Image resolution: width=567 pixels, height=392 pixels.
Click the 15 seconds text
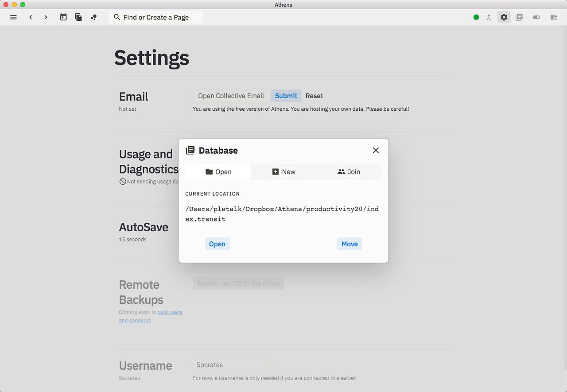(x=132, y=240)
